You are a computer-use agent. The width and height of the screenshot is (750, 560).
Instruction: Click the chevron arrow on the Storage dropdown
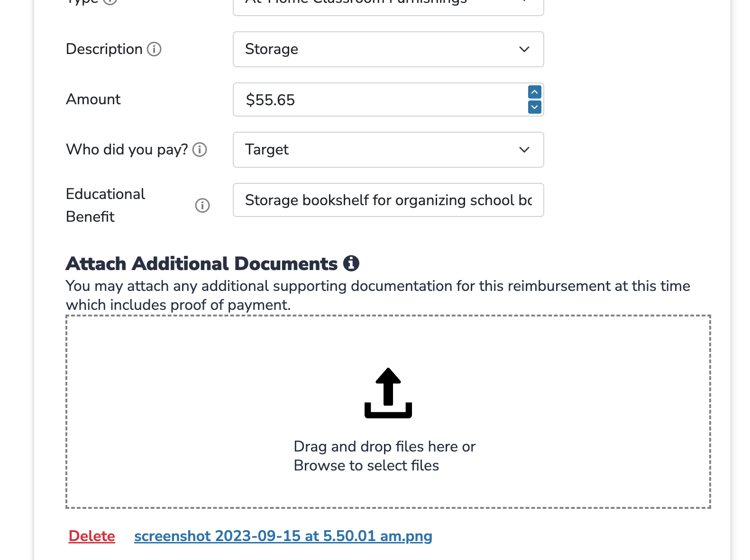coord(524,49)
